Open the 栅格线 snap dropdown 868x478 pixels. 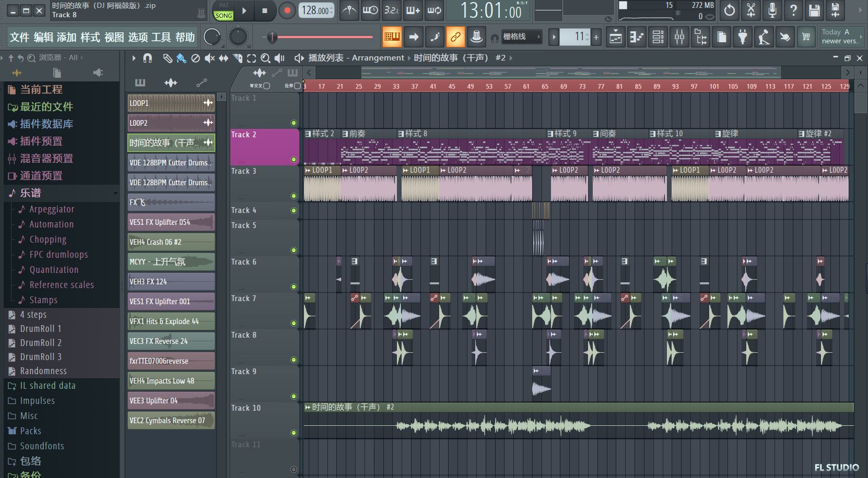pyautogui.click(x=522, y=37)
